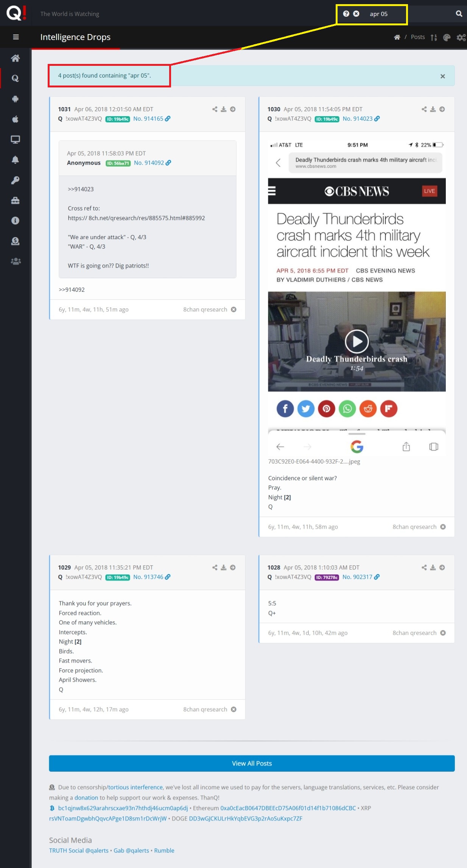Click source icon beside 8chan qresearch on post 1028

click(x=443, y=633)
